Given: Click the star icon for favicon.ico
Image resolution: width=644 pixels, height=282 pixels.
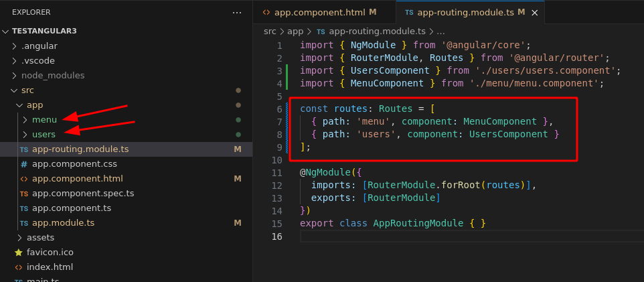Looking at the screenshot, I should point(19,253).
